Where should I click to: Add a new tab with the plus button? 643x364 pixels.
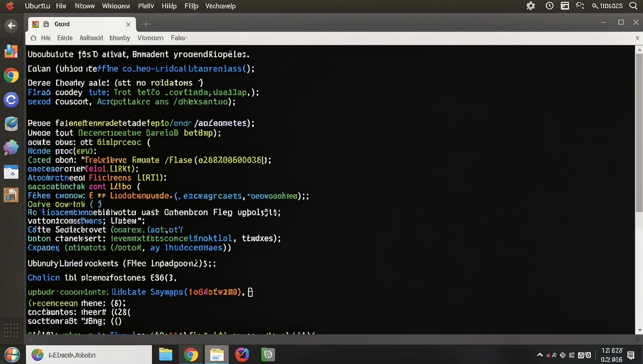(x=146, y=24)
